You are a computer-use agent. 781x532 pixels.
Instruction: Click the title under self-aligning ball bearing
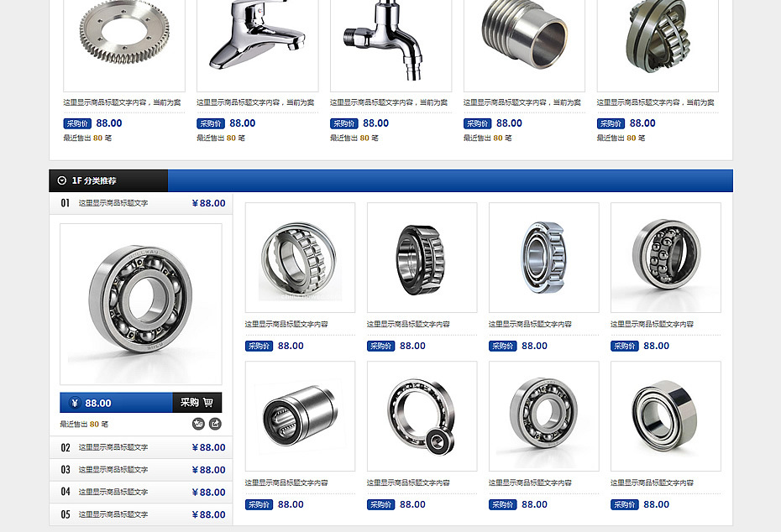652,324
